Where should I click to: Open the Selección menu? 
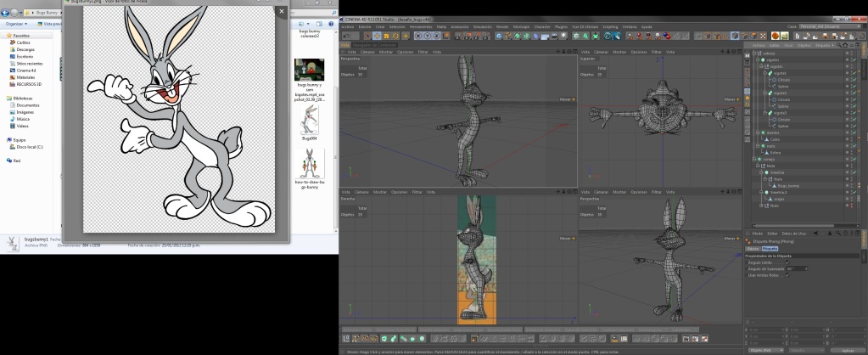[397, 26]
